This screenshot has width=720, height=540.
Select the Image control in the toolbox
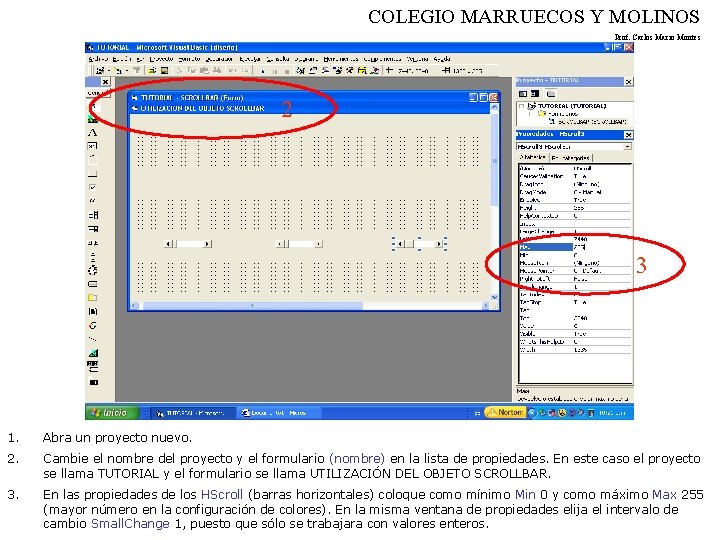pos(93,353)
